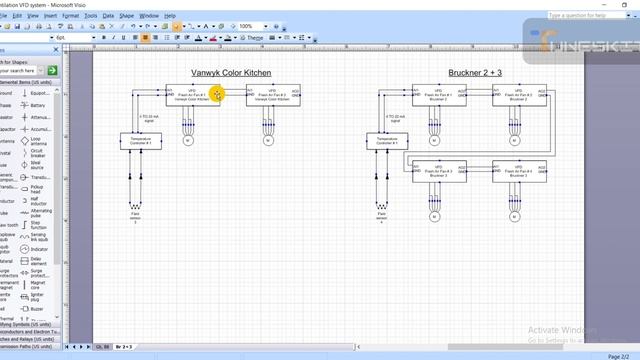640x360 pixels.
Task: Expand the Fill Color dropdown arrow
Action: tap(235, 38)
